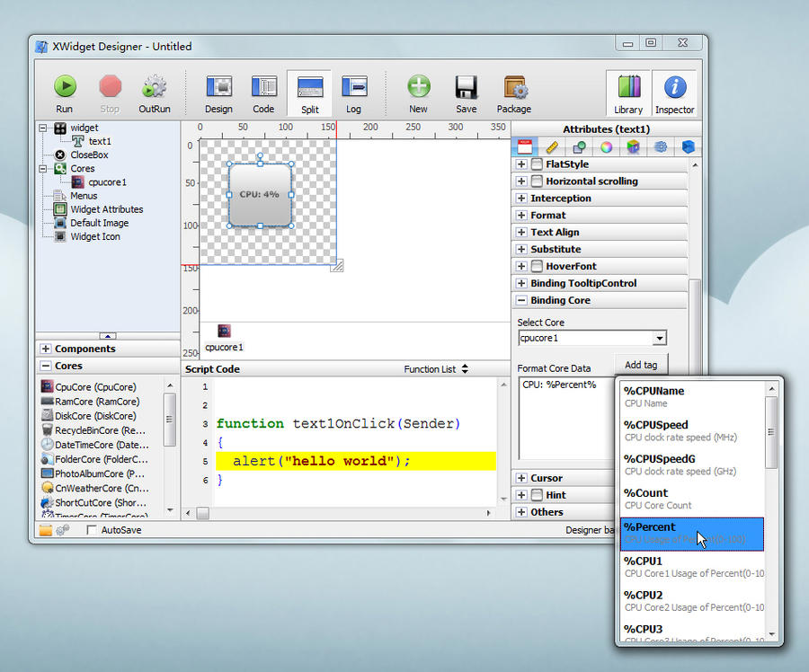Image resolution: width=809 pixels, height=672 pixels.
Task: Click the OutRun gear icon
Action: [x=155, y=93]
